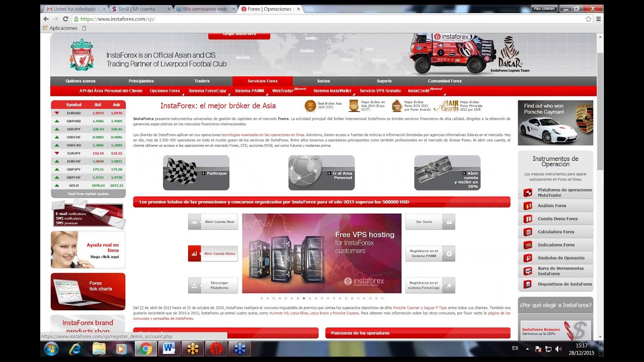Click the chart icon beside Abrir Cuenta Demo
The width and height of the screenshot is (644, 362).
(x=194, y=253)
